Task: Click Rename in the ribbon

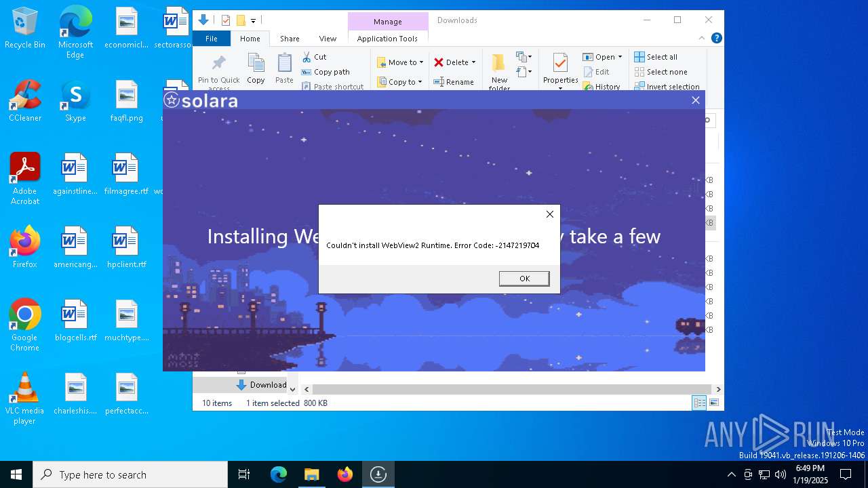Action: click(x=454, y=82)
